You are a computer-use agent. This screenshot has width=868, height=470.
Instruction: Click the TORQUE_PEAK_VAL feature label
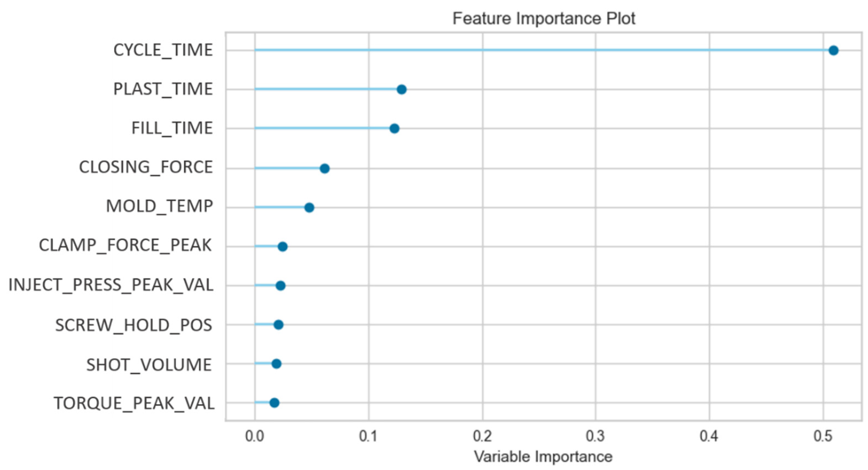click(134, 403)
